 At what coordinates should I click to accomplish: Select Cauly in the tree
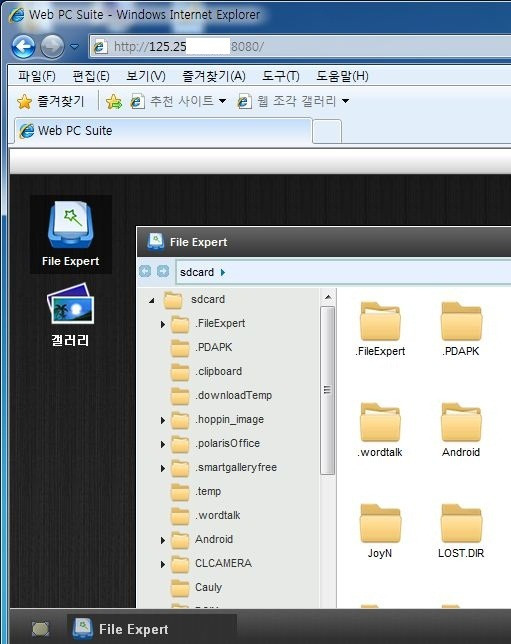coord(208,587)
